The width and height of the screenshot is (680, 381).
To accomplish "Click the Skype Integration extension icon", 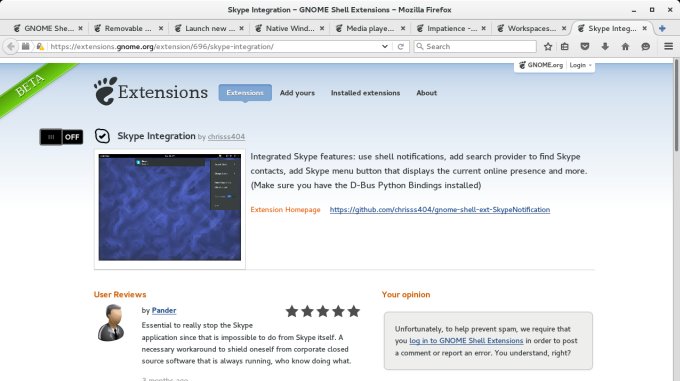I will (x=102, y=136).
